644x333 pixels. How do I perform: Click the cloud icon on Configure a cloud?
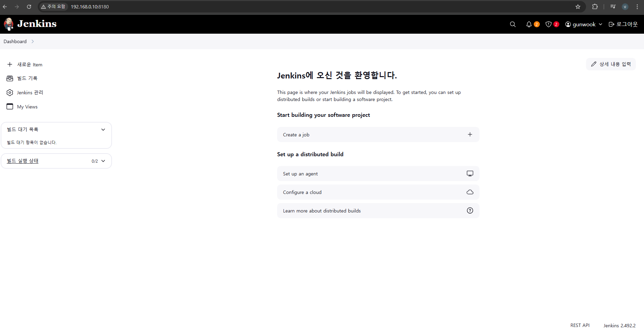(470, 192)
